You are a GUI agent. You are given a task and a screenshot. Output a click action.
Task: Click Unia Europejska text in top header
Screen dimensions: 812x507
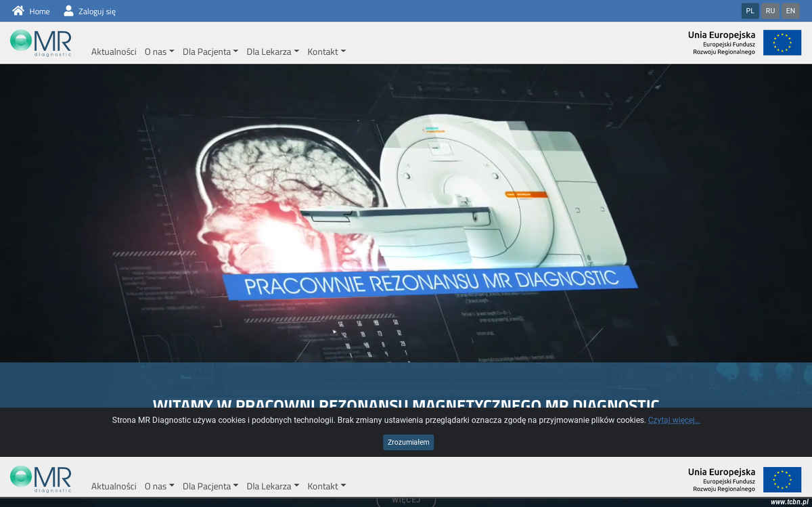721,35
